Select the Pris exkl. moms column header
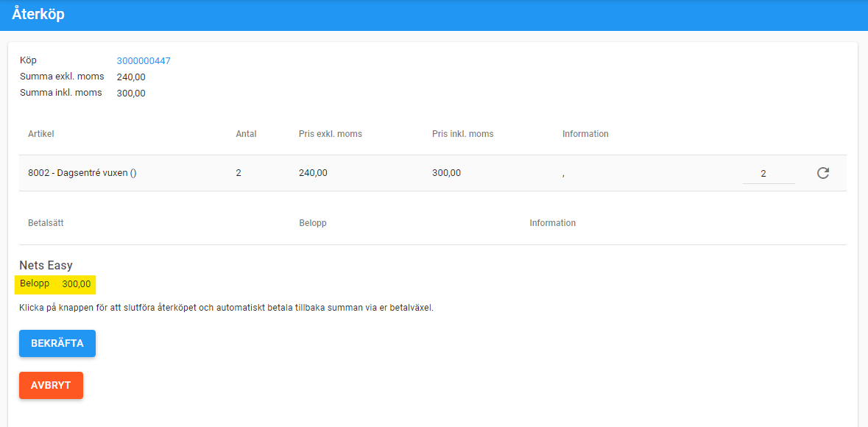This screenshot has height=427, width=868. coord(330,134)
